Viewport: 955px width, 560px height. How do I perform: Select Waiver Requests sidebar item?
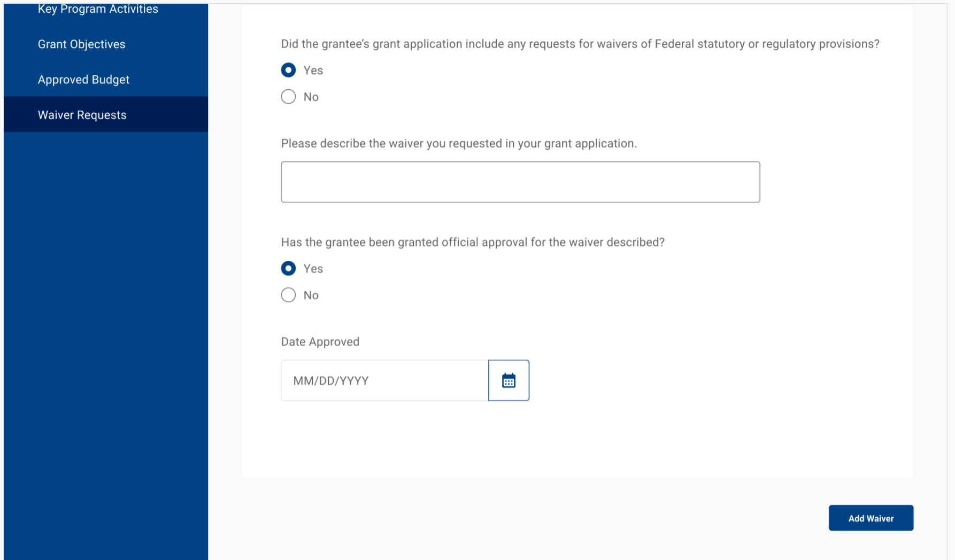tap(82, 115)
